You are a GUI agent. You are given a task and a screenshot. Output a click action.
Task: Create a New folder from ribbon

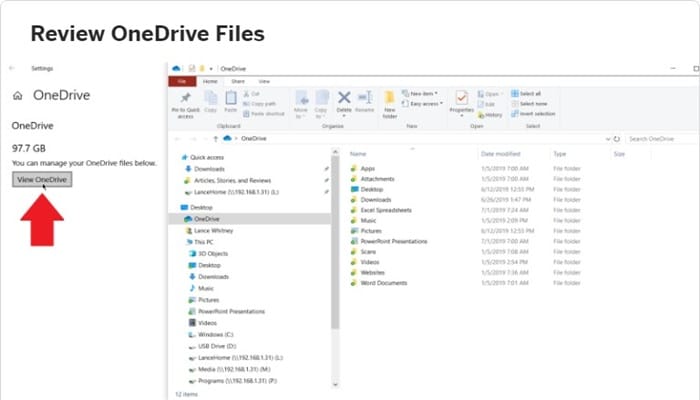390,105
